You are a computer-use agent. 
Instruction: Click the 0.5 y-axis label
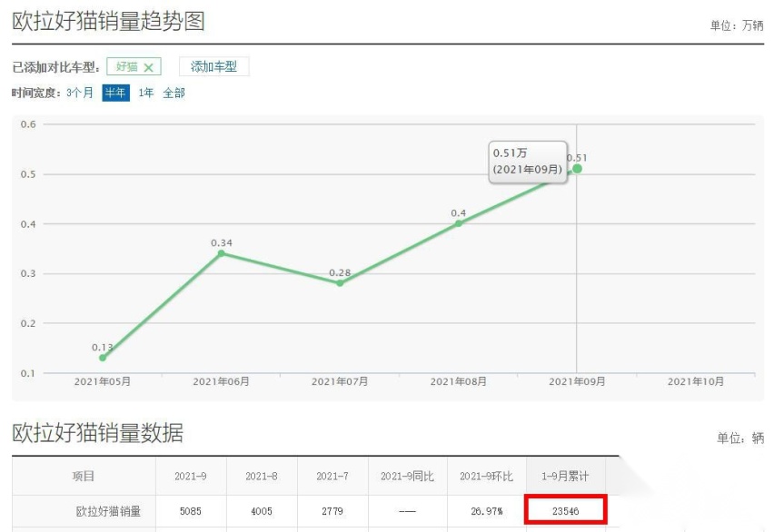pos(28,174)
